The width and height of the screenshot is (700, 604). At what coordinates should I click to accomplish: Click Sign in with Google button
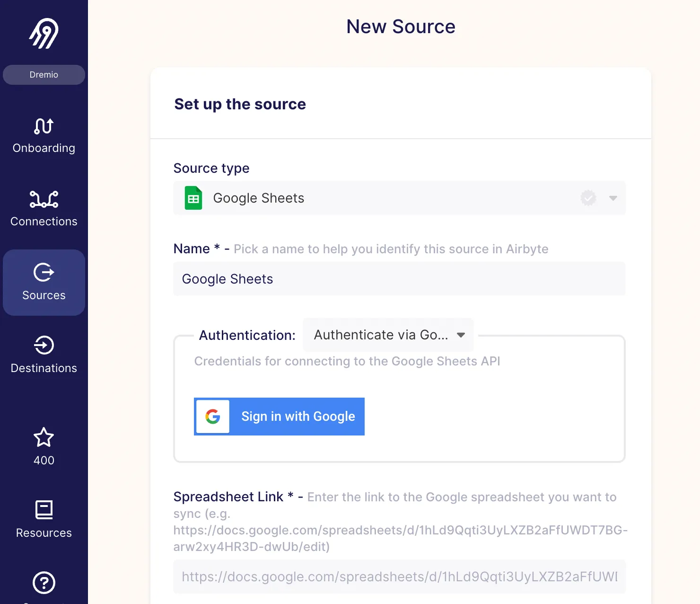coord(279,417)
